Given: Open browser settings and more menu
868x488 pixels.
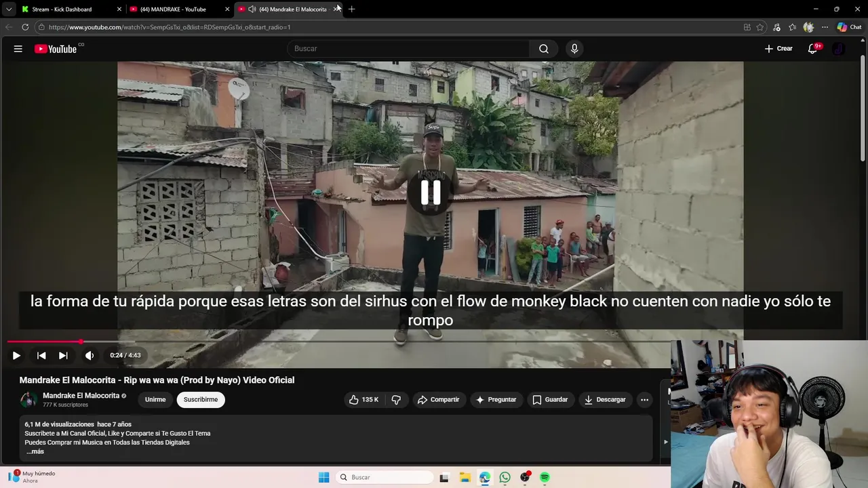Looking at the screenshot, I should coord(825,27).
